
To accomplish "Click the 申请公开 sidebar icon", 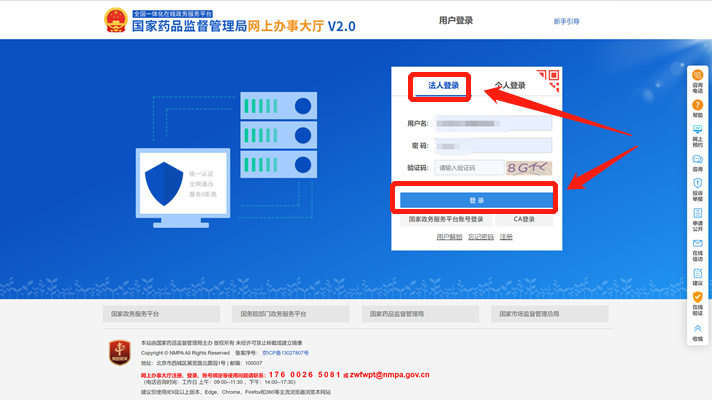I will pos(697,217).
